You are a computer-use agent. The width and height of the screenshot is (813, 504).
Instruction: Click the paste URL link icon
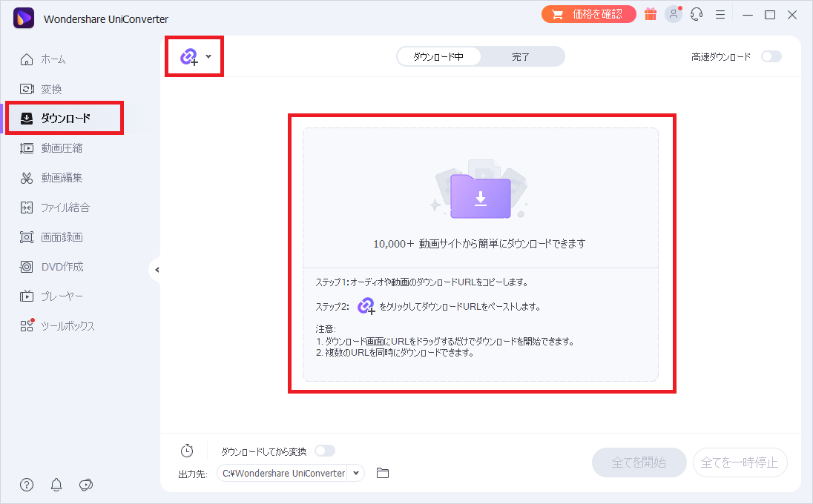pyautogui.click(x=188, y=56)
